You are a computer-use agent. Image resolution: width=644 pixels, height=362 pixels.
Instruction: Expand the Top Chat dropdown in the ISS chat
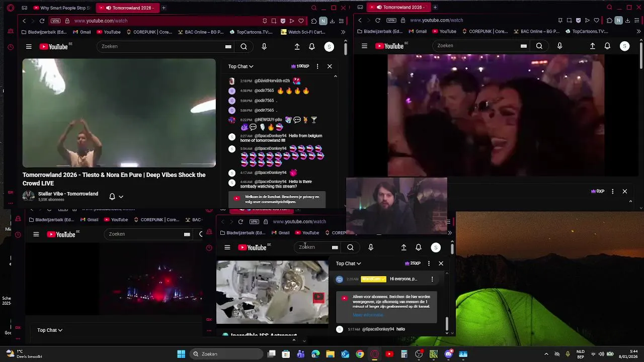click(x=348, y=263)
